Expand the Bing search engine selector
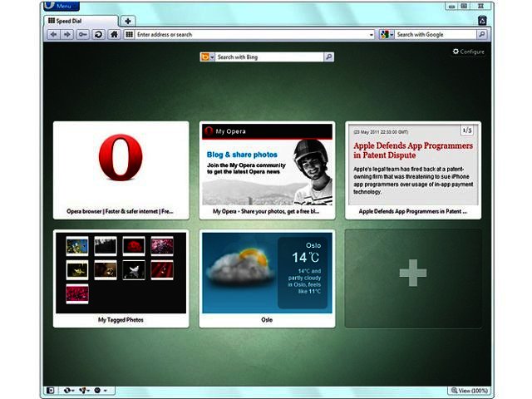The height and width of the screenshot is (399, 532). coord(208,57)
